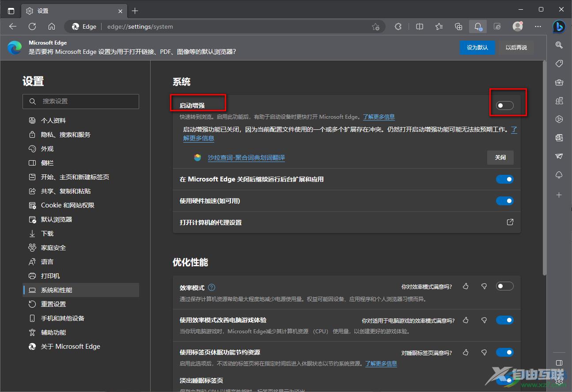572x392 pixels.
Task: Toggle gaming efficiency mode switch
Action: (505, 320)
